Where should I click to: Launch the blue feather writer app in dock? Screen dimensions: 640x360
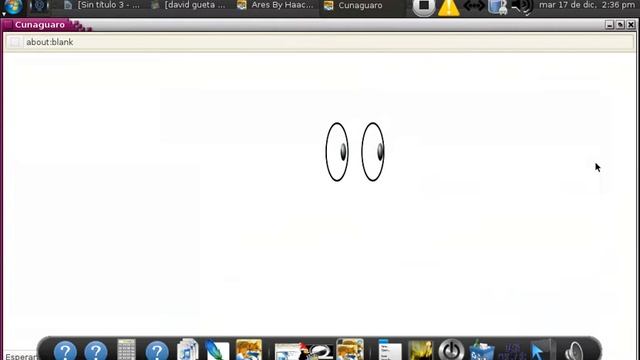(217, 350)
